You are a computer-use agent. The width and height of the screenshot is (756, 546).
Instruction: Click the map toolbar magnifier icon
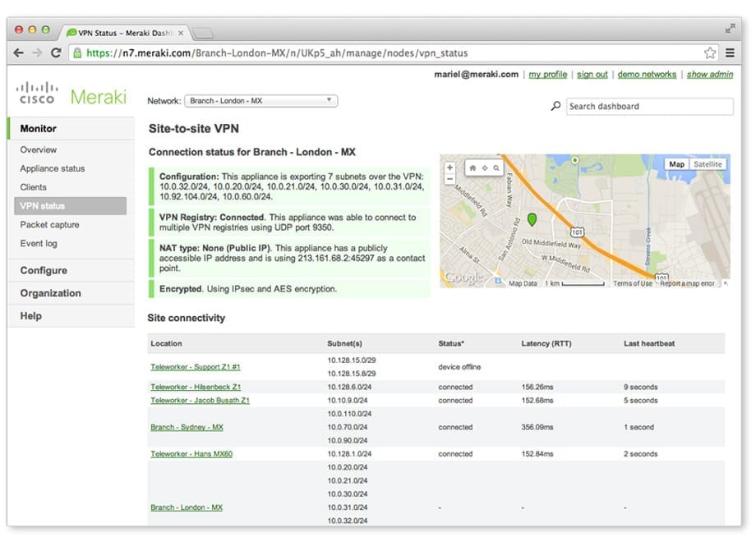(x=496, y=167)
